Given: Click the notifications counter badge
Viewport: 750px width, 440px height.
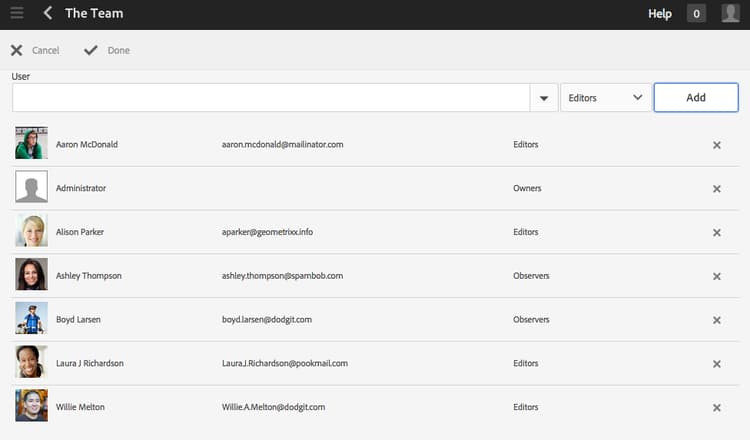Looking at the screenshot, I should [696, 14].
